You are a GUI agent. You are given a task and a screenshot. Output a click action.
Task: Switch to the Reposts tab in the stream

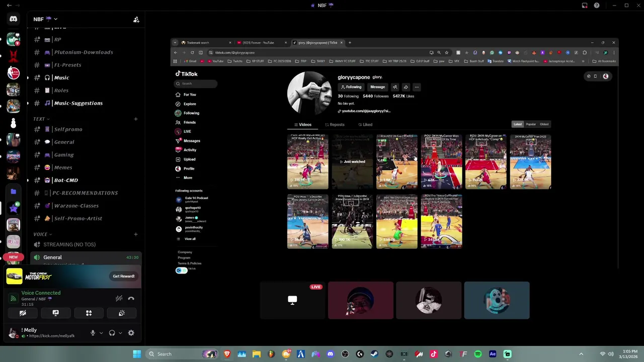point(335,125)
